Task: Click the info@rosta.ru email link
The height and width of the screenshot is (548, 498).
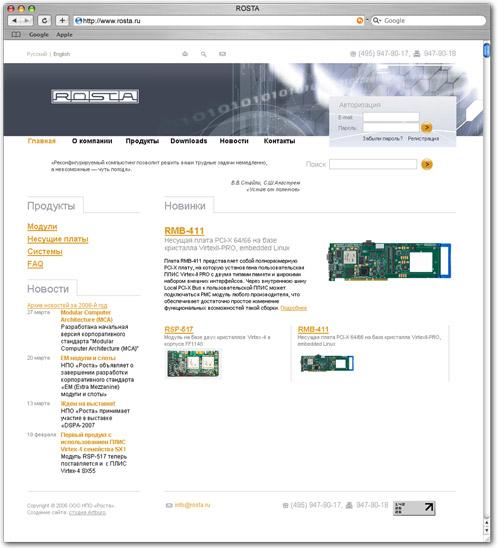Action: click(192, 505)
